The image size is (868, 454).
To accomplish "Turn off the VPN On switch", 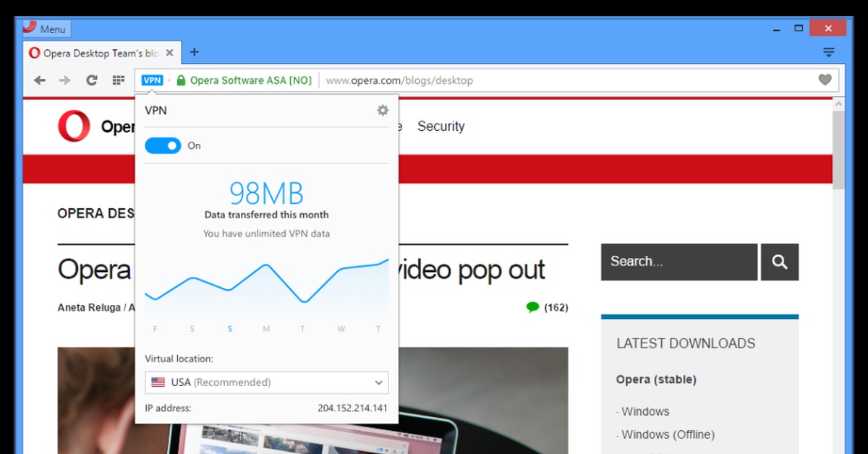I will tap(163, 146).
